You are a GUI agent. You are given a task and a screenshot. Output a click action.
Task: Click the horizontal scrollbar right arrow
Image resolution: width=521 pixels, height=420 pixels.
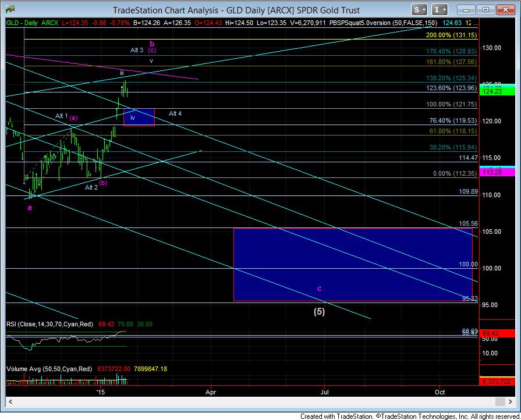(511, 402)
